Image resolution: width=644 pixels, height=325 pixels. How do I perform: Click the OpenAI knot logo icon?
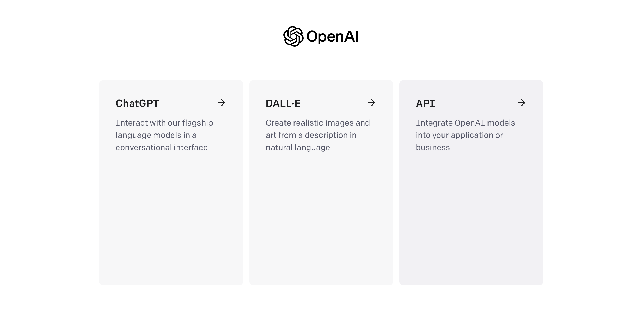[293, 36]
